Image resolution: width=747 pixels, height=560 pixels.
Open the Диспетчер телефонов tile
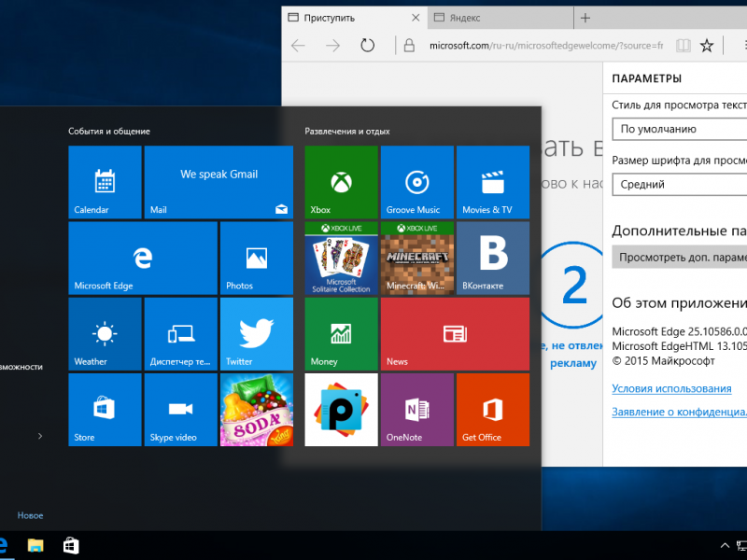(x=181, y=334)
